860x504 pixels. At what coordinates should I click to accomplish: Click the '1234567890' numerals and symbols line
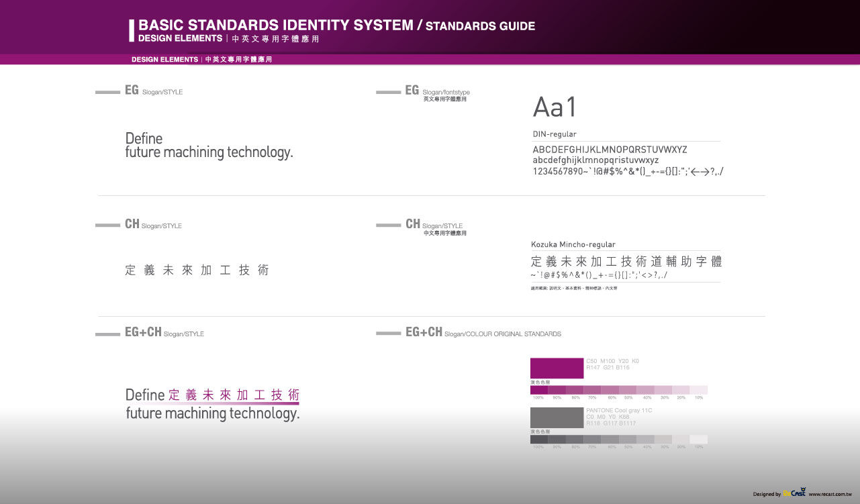pyautogui.click(x=628, y=172)
